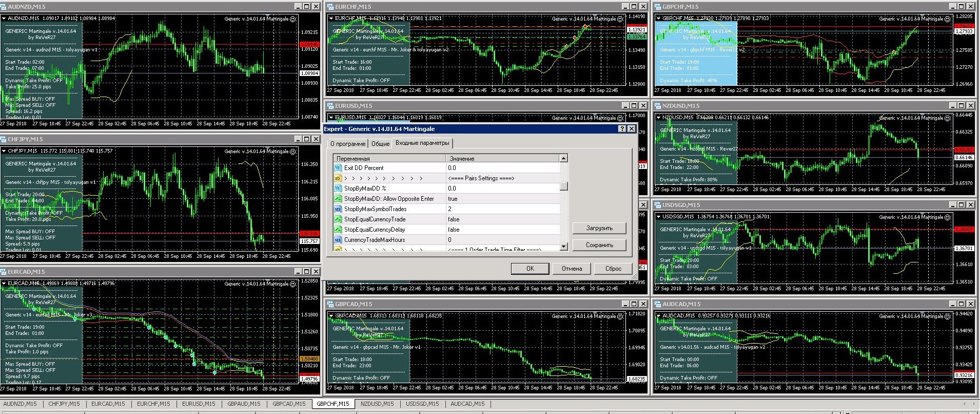Image resolution: width=980 pixels, height=414 pixels.
Task: Click the NZDUSD,M15 window title icon
Action: pyautogui.click(x=658, y=106)
